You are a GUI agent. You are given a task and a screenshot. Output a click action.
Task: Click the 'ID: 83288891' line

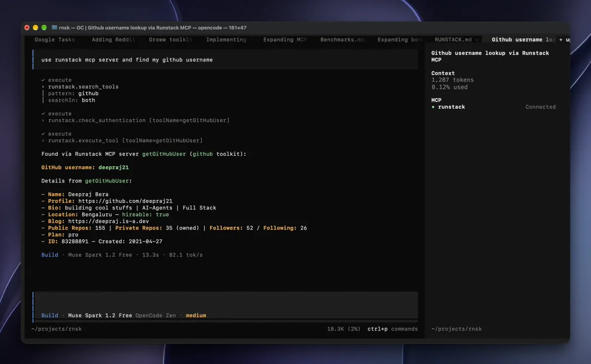[102, 242]
